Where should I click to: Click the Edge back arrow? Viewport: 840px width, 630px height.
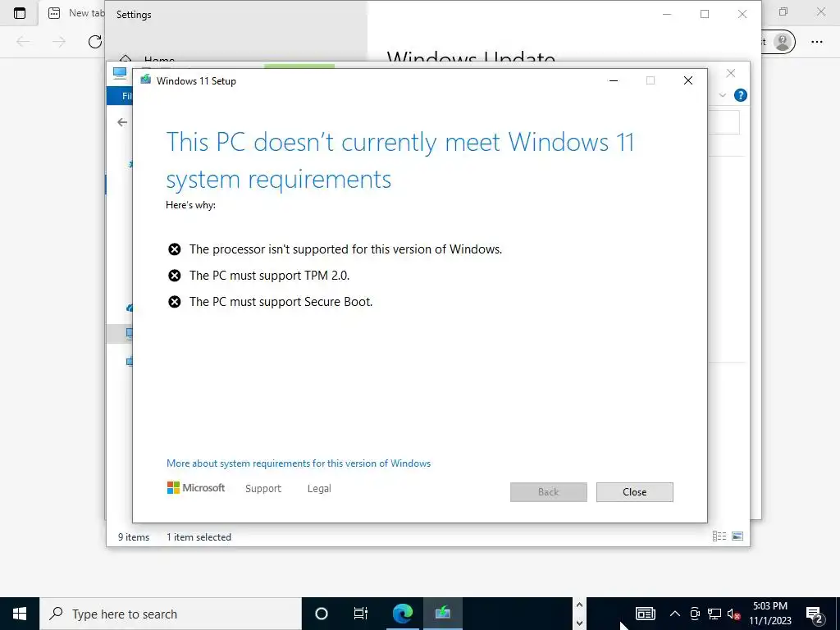pos(23,41)
